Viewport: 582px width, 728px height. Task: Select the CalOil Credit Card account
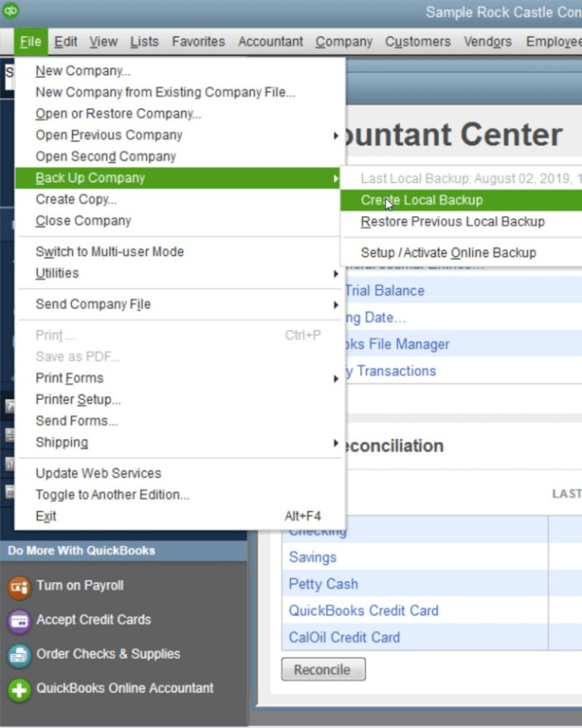[344, 638]
